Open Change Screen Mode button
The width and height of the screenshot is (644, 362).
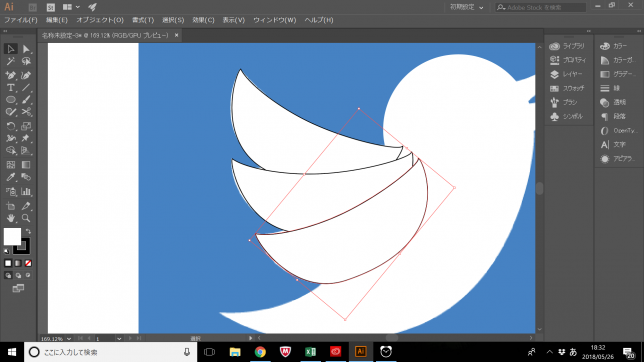coord(18,288)
